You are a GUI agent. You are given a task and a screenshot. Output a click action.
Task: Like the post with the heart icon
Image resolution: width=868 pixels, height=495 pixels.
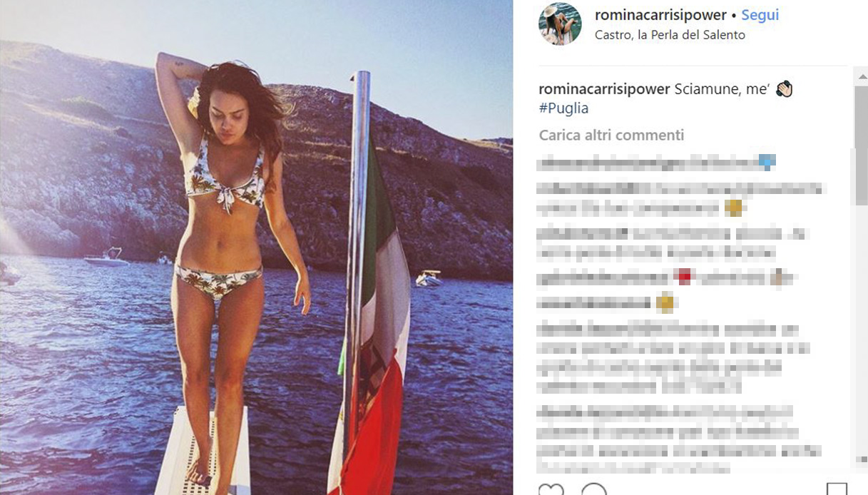pyautogui.click(x=550, y=490)
